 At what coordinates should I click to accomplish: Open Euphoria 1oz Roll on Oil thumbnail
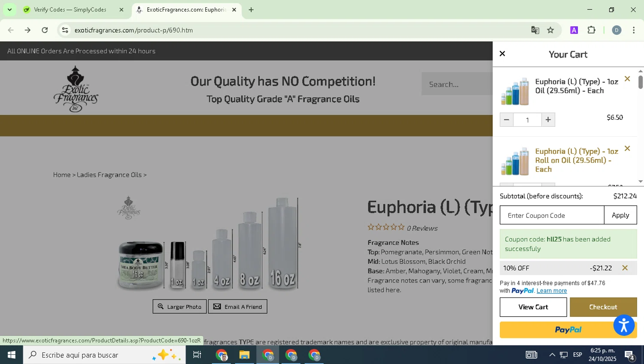515,161
